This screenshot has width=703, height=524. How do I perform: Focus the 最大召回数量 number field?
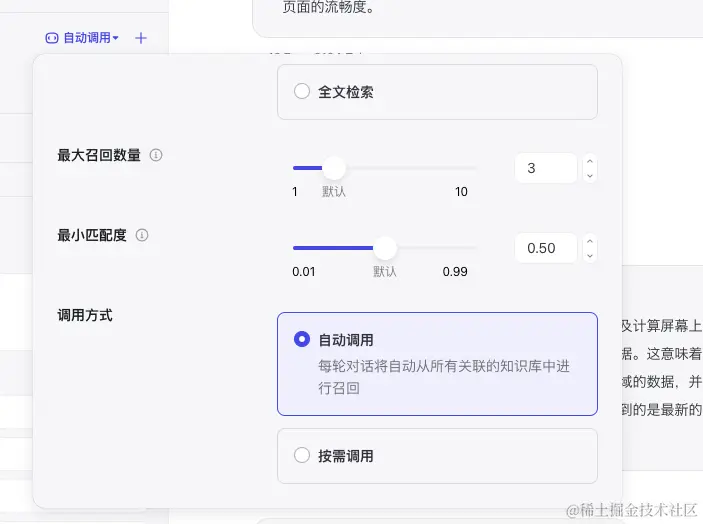coord(545,168)
